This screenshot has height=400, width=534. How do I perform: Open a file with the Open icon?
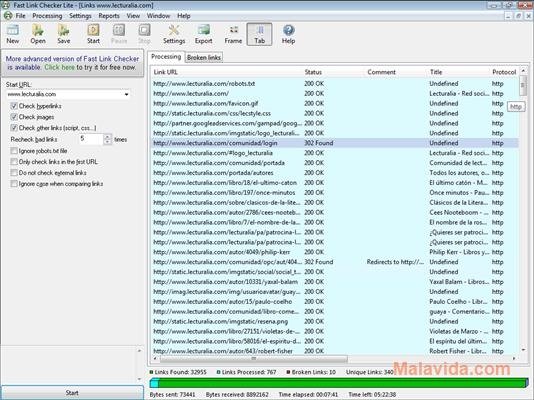coord(38,34)
